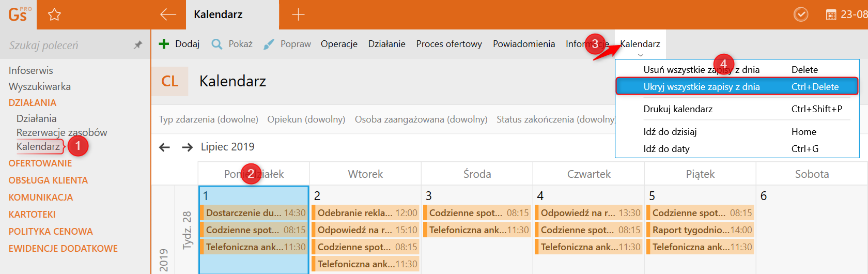Open Rezerwacje zasobów in sidebar
Screen dimensions: 868x274
[x=61, y=132]
